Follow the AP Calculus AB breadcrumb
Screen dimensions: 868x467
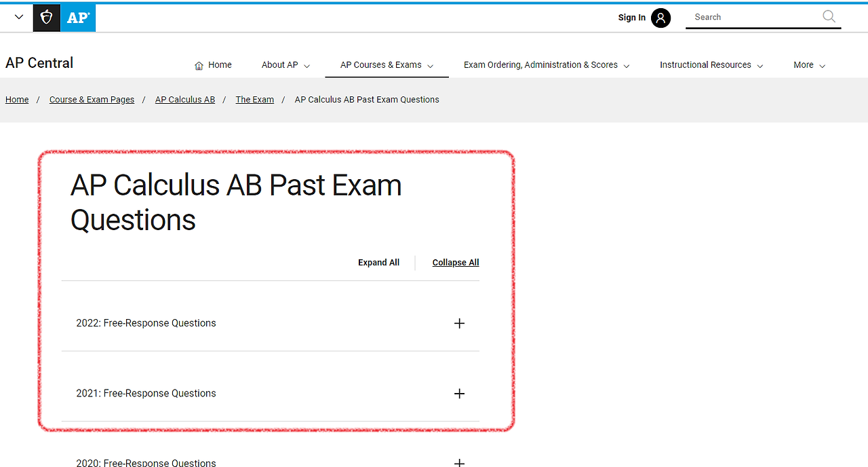(185, 100)
